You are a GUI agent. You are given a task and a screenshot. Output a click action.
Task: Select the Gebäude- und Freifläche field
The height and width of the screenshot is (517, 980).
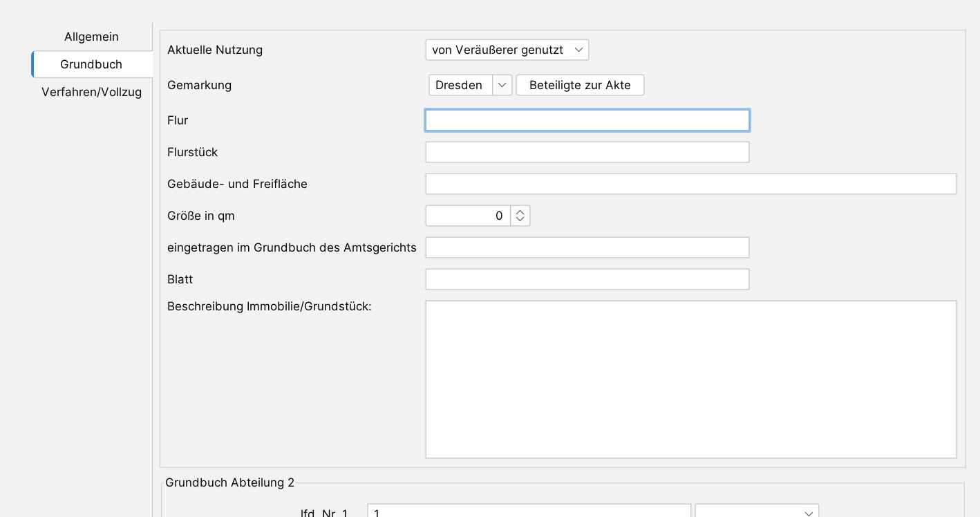point(690,184)
